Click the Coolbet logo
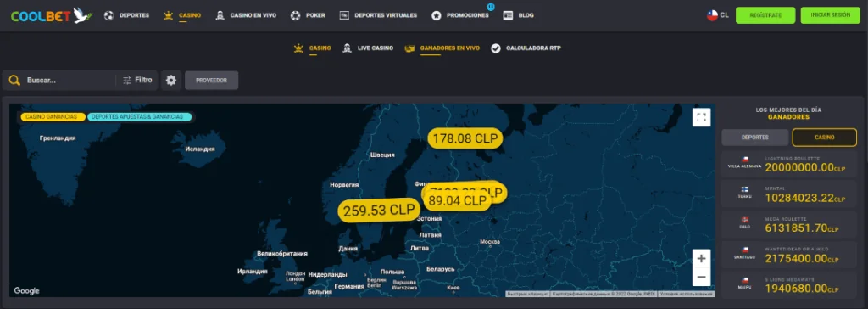 pos(52,15)
